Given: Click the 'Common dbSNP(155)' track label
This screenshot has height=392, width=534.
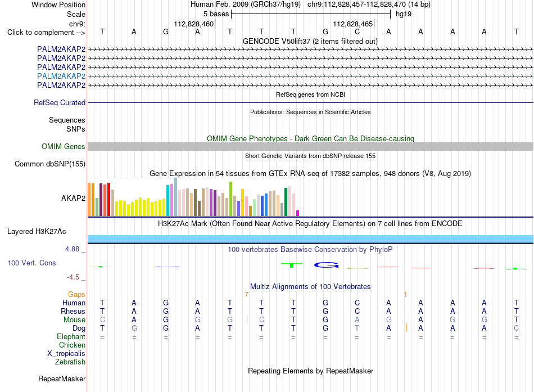Looking at the screenshot, I should click(x=50, y=164).
